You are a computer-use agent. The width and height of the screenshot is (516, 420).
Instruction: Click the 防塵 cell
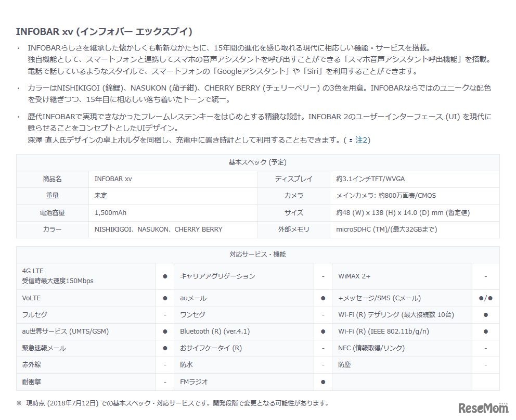402,365
